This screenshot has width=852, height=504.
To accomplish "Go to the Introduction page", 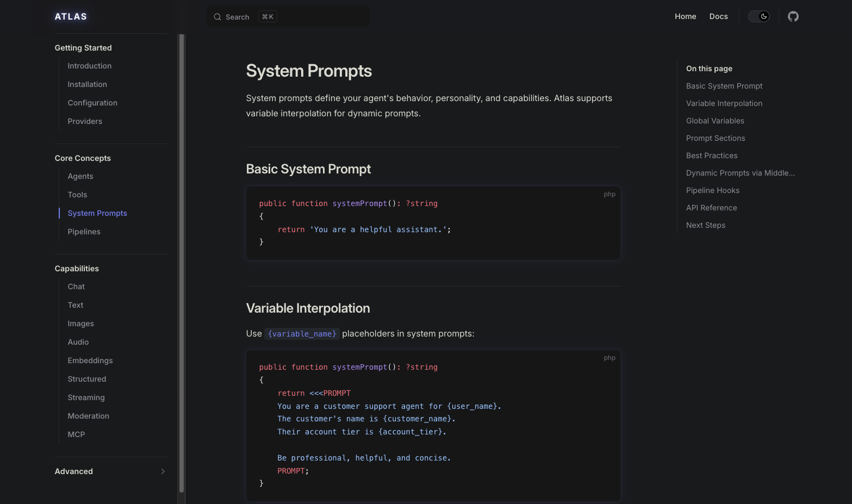I will [x=90, y=66].
